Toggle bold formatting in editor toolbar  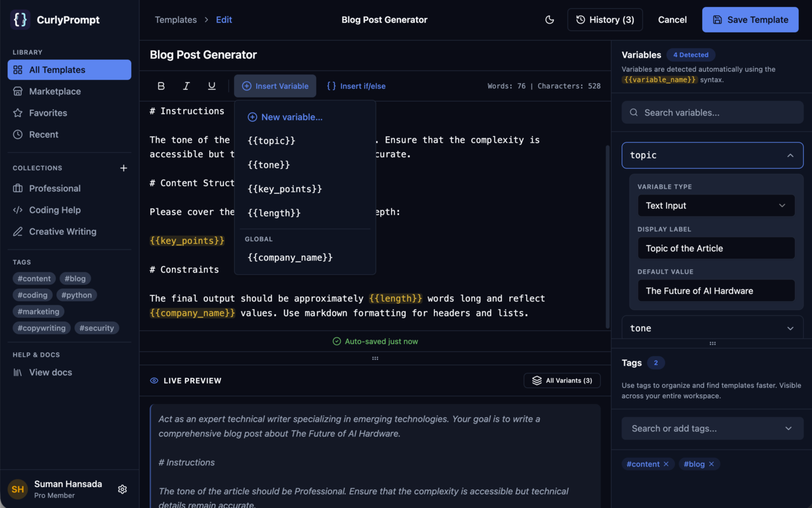tap(161, 86)
